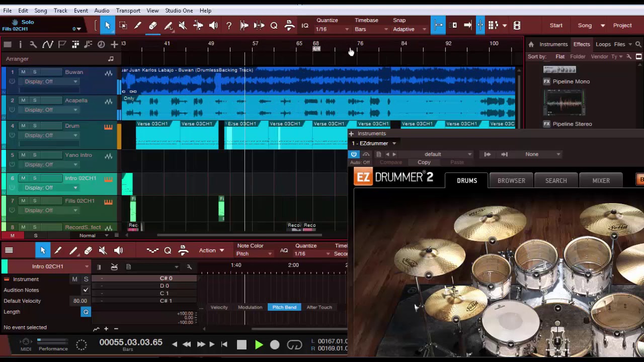
Task: Toggle the Audition Notes checkbox
Action: click(86, 290)
